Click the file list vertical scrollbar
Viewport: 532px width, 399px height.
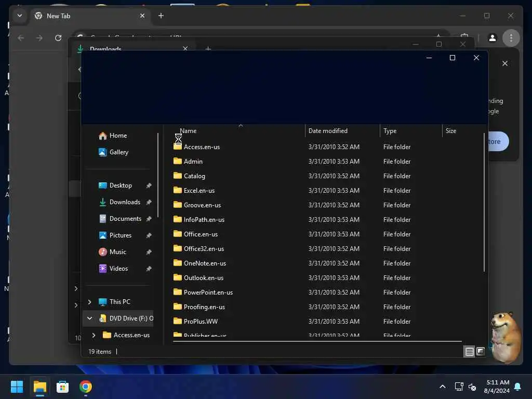(484, 203)
